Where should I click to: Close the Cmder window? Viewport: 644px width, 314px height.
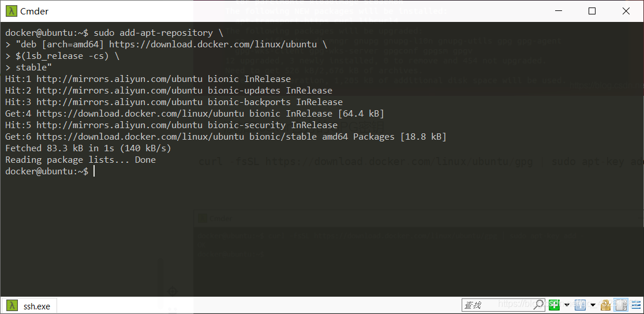[x=626, y=11]
